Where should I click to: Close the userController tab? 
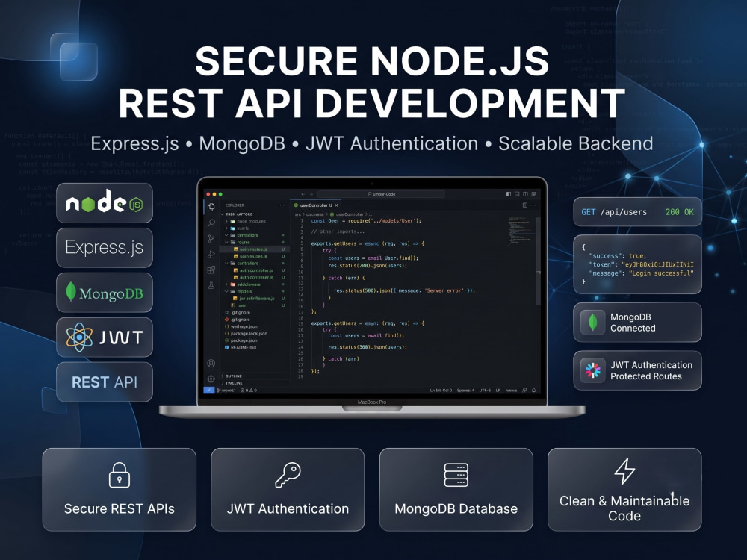click(337, 205)
